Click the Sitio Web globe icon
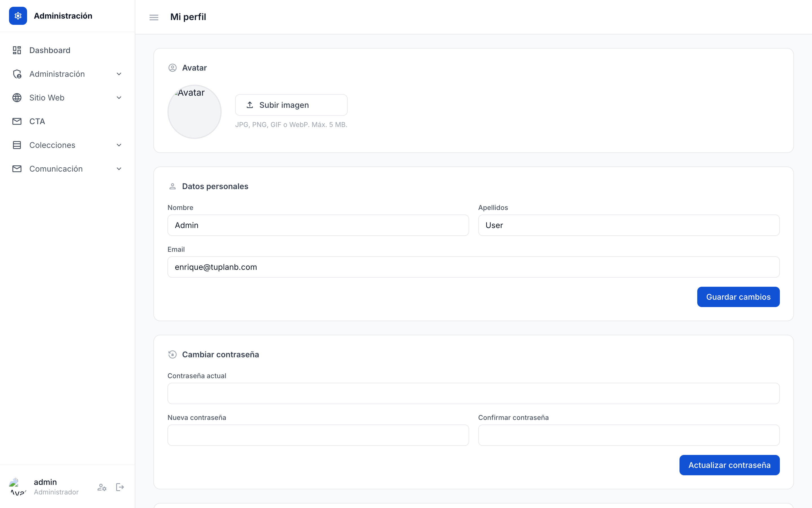Image resolution: width=812 pixels, height=508 pixels. pos(17,98)
